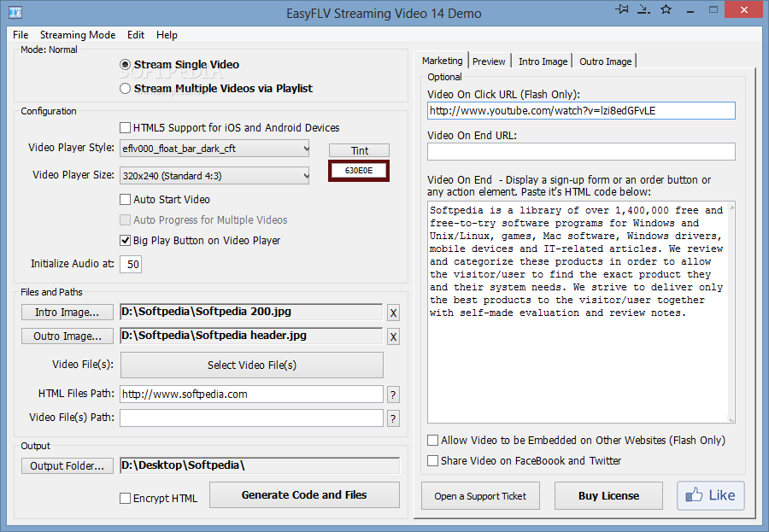The image size is (769, 532).
Task: Clear the Outro Image path with X
Action: pyautogui.click(x=393, y=336)
